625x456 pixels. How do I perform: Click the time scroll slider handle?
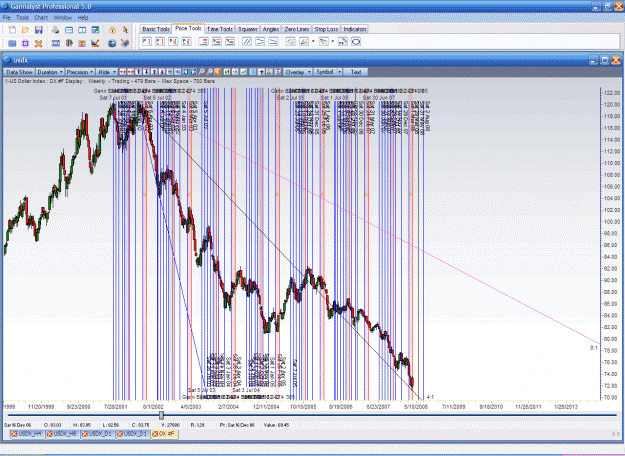[x=161, y=415]
